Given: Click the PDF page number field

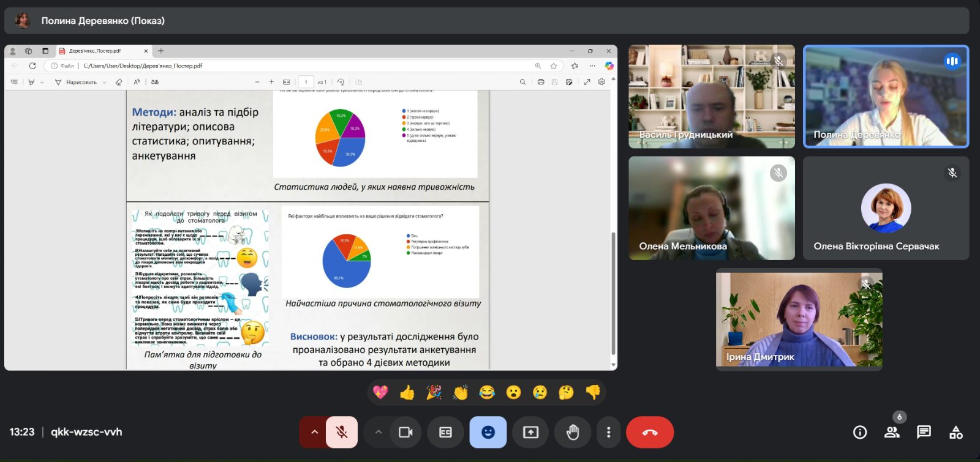Looking at the screenshot, I should coord(306,82).
